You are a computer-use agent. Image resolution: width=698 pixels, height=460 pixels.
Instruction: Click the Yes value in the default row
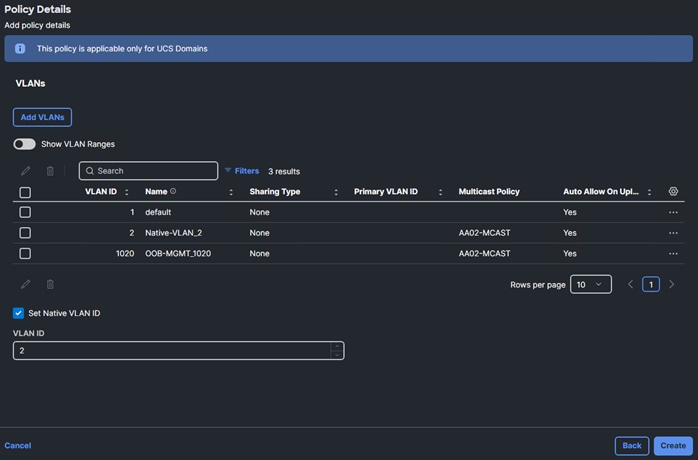tap(570, 212)
